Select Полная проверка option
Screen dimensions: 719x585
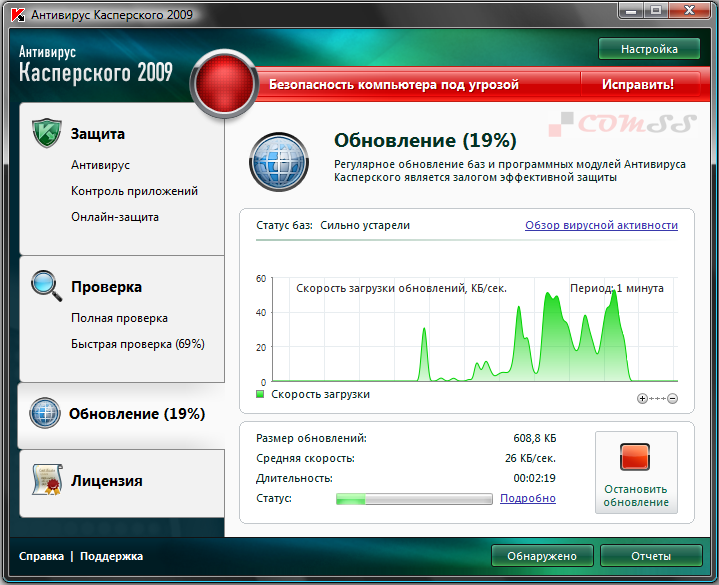point(119,318)
